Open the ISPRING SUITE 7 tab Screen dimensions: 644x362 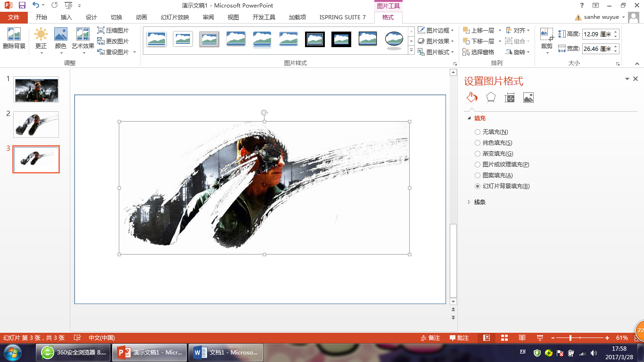coord(343,17)
